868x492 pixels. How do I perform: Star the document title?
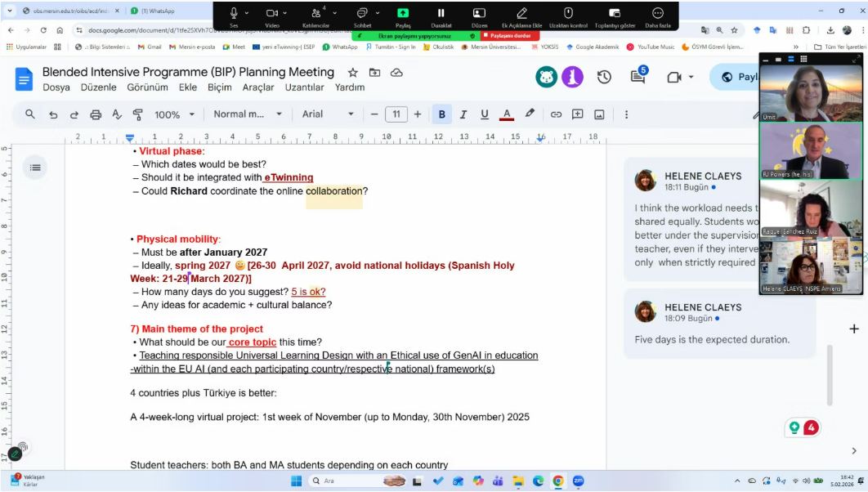click(x=352, y=73)
